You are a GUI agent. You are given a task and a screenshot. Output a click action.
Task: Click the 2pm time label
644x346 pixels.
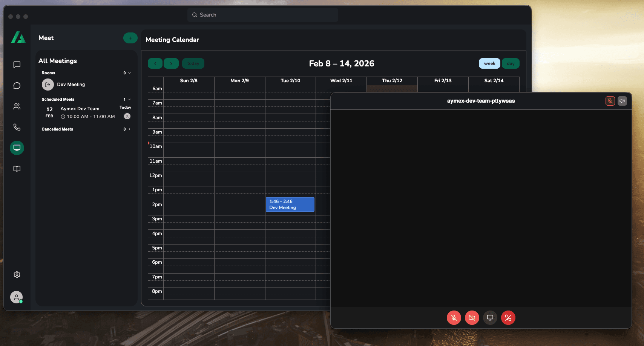tap(157, 205)
